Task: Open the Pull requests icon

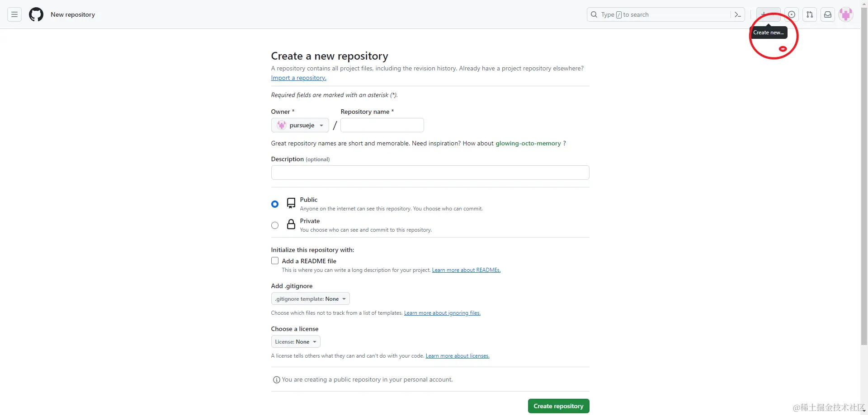Action: (810, 14)
